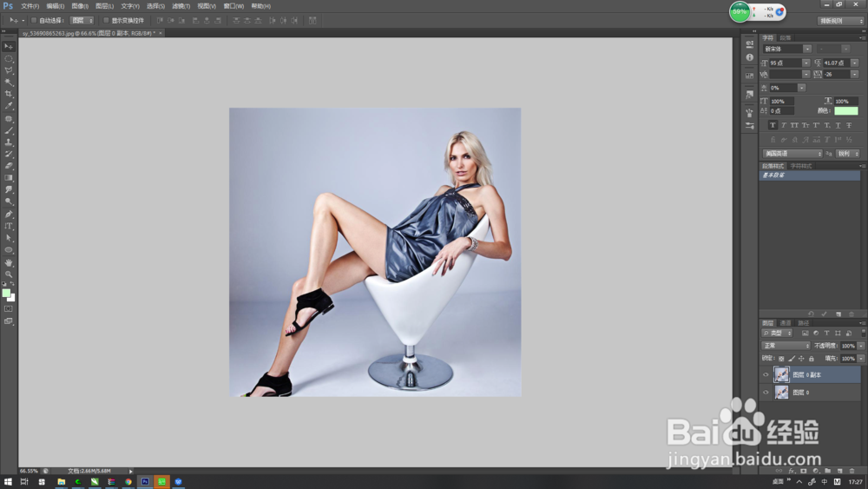The width and height of the screenshot is (868, 489).
Task: Toggle faux bold text style
Action: [x=773, y=125]
